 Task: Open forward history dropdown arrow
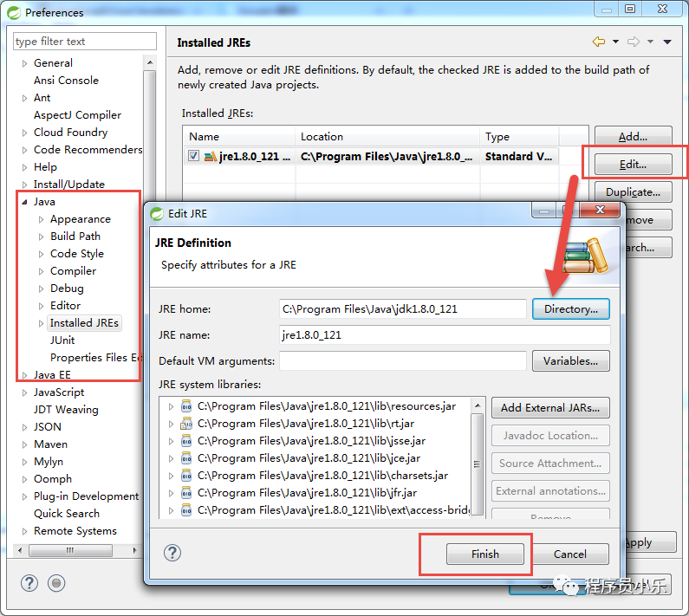pyautogui.click(x=650, y=42)
